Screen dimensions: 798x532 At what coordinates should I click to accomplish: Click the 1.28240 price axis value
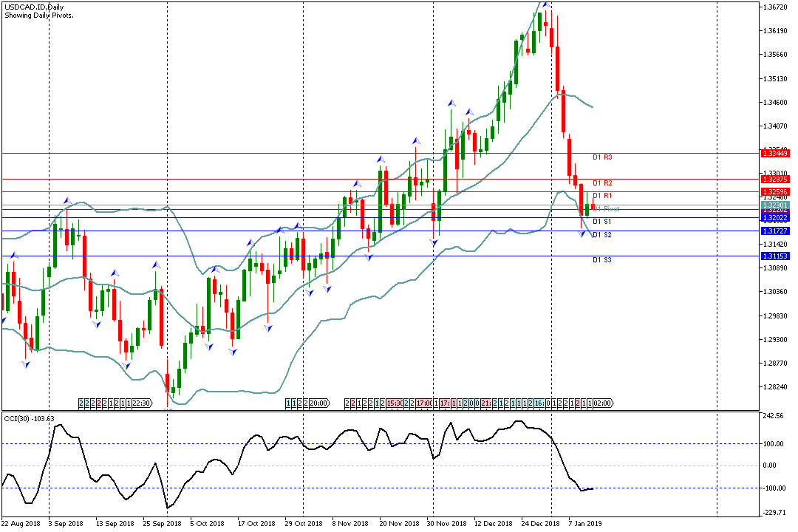pos(775,387)
